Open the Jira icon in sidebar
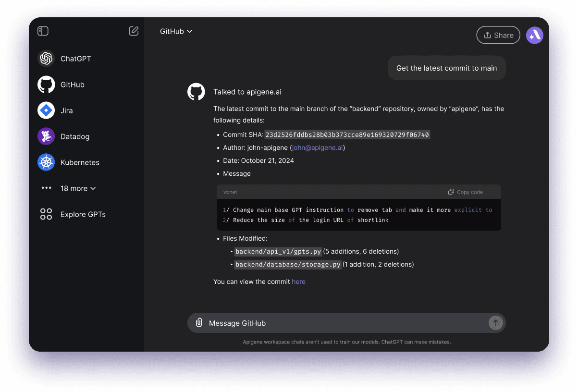This screenshot has width=578, height=392. pos(46,110)
